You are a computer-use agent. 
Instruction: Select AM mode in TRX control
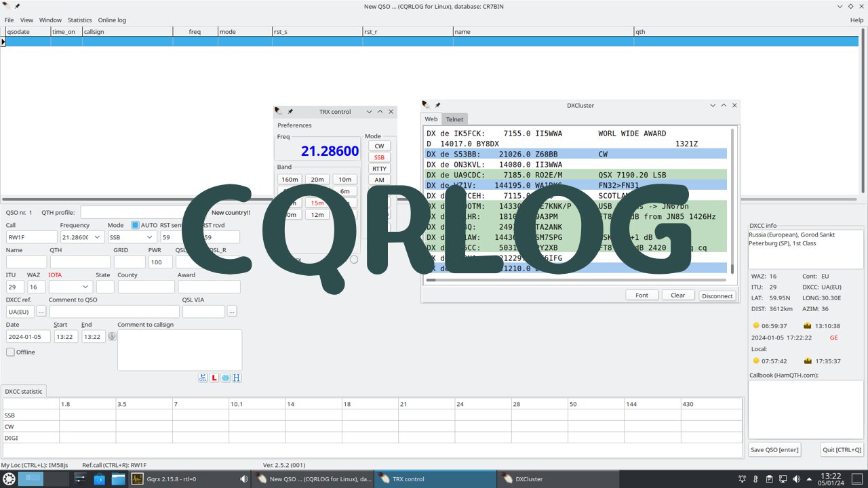[379, 180]
